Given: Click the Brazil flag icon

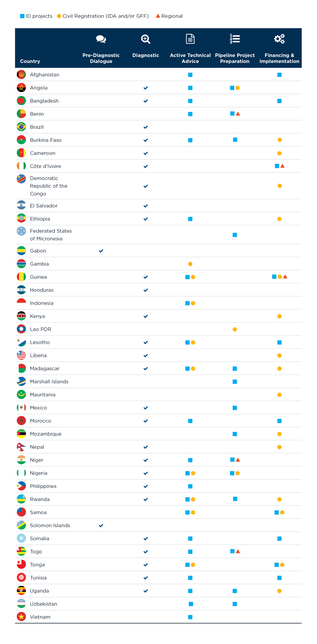Looking at the screenshot, I should [21, 127].
